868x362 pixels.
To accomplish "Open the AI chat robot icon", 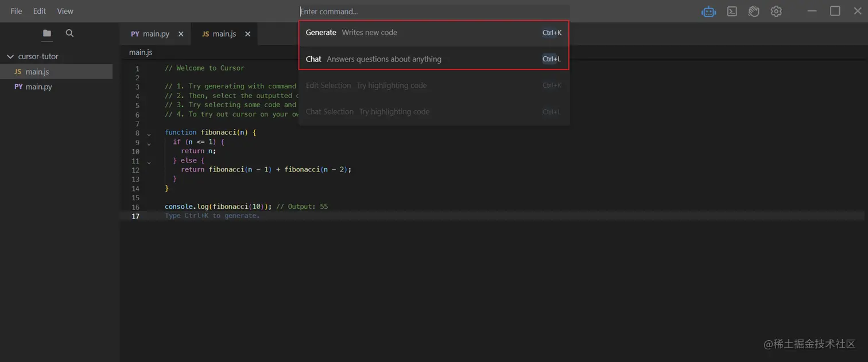I will 708,11.
